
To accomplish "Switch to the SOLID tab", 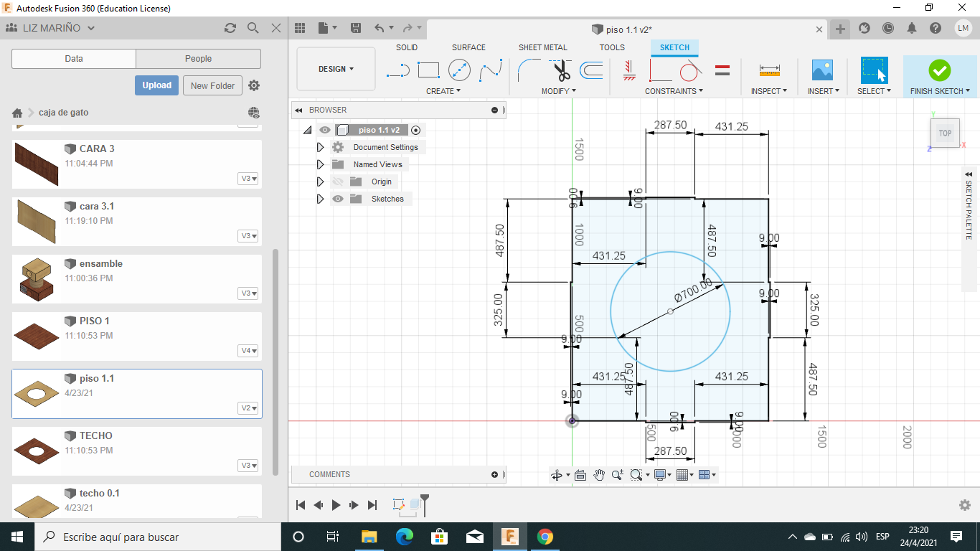I will [407, 47].
